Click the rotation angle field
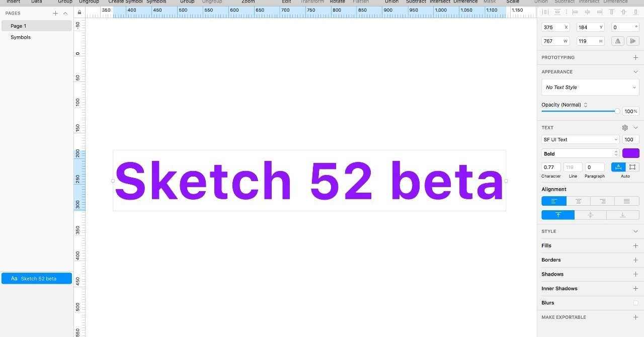 [x=625, y=27]
